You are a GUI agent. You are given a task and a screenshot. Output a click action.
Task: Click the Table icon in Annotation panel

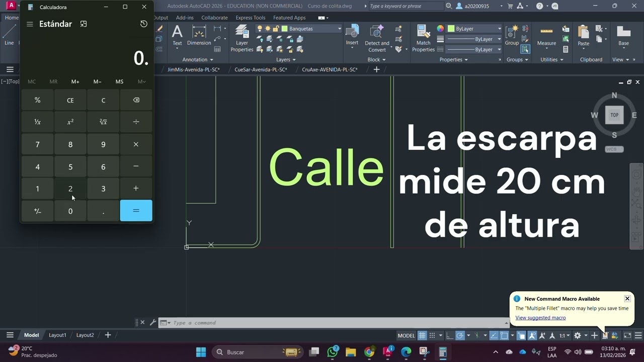(x=217, y=49)
